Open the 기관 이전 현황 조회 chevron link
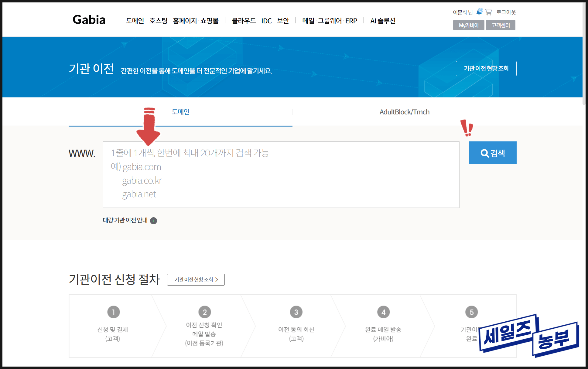 [196, 279]
